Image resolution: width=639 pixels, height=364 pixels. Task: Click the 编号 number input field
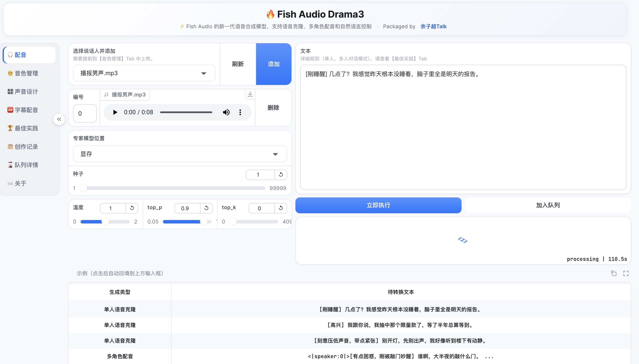[85, 113]
